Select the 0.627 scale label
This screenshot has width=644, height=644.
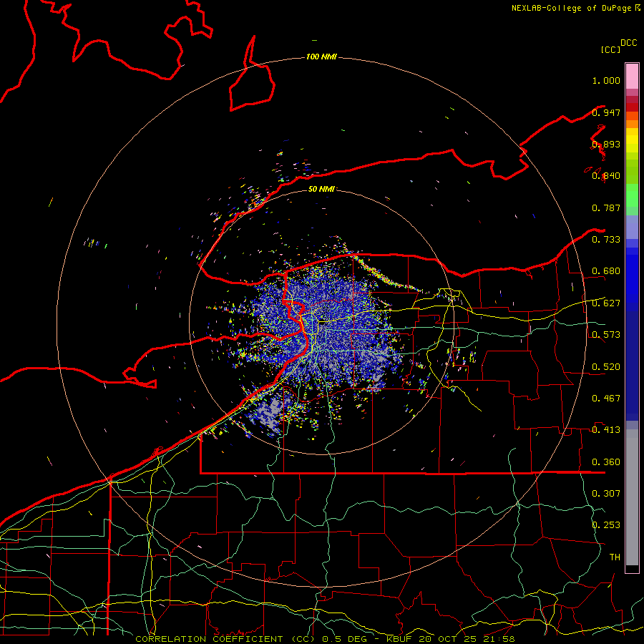606,303
